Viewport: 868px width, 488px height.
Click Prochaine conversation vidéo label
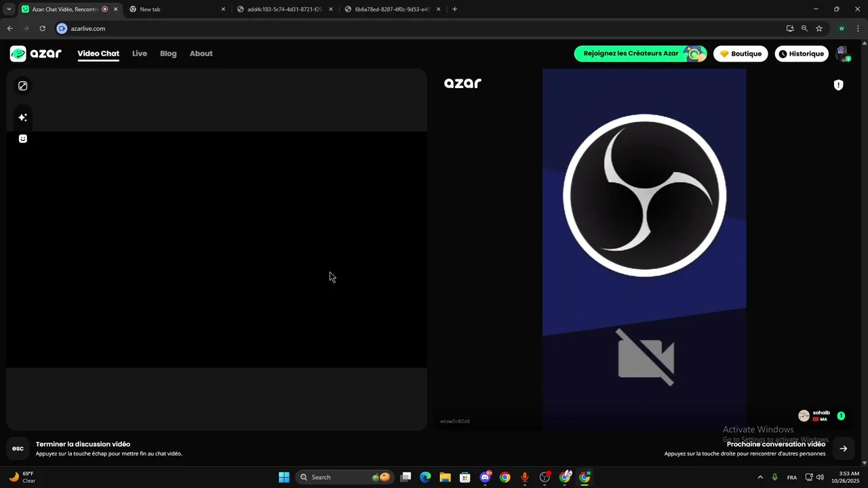(776, 444)
